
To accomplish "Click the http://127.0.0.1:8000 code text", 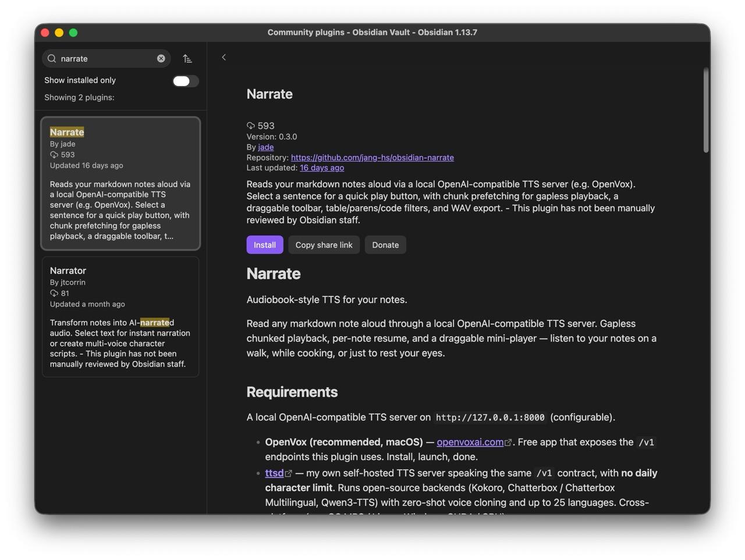I will click(490, 418).
